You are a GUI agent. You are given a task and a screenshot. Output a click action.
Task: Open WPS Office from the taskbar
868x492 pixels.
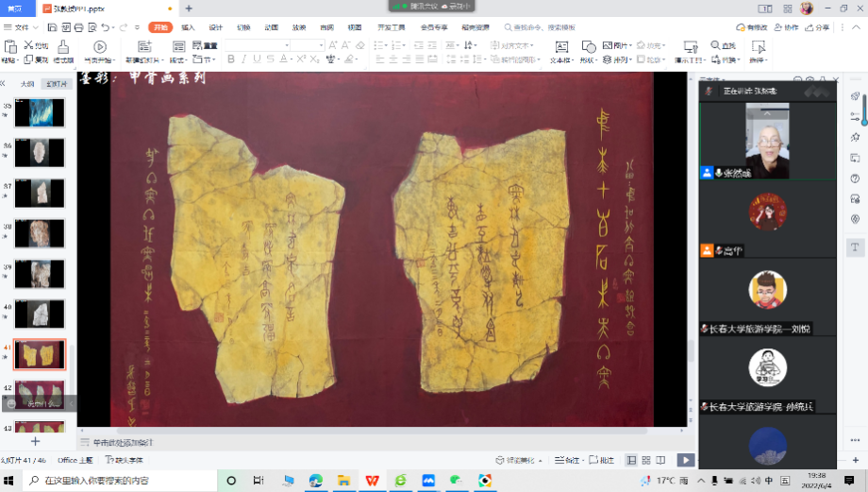coord(372,481)
